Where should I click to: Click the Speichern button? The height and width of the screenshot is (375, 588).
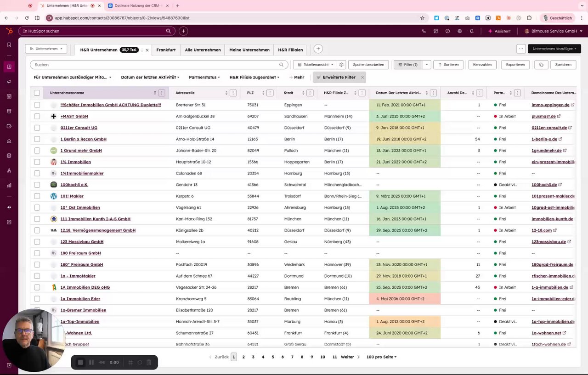point(563,65)
